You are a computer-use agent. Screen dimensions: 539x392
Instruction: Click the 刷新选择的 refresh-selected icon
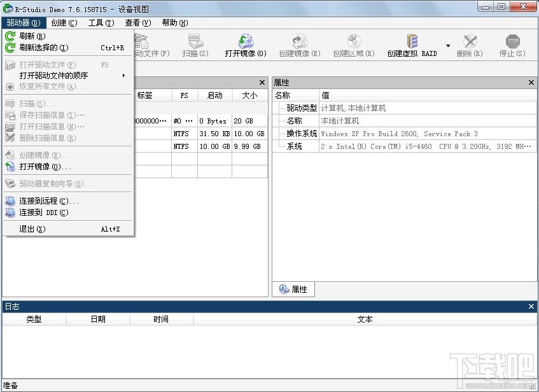pyautogui.click(x=10, y=48)
